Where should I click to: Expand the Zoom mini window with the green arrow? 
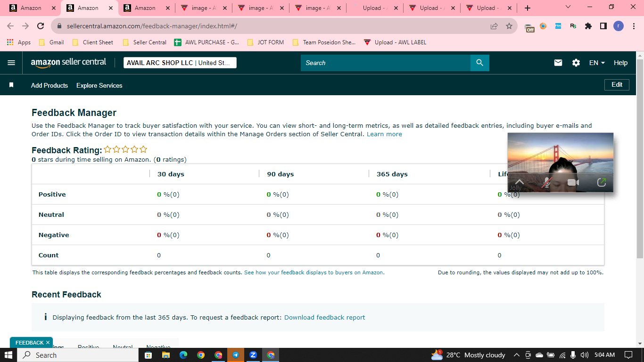pyautogui.click(x=602, y=182)
